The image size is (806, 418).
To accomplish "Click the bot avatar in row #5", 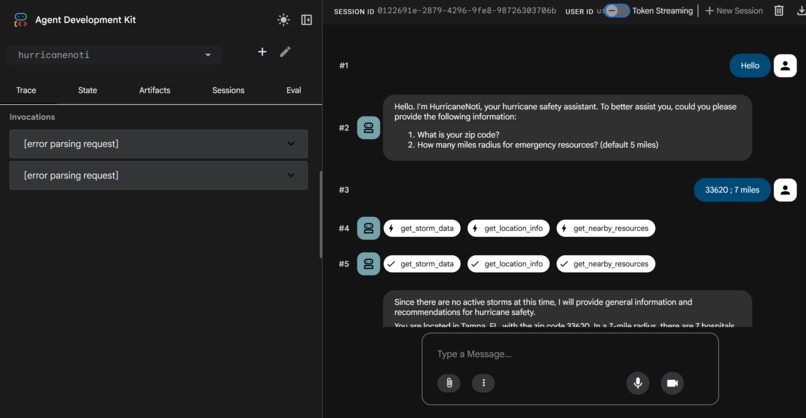I will tap(369, 264).
